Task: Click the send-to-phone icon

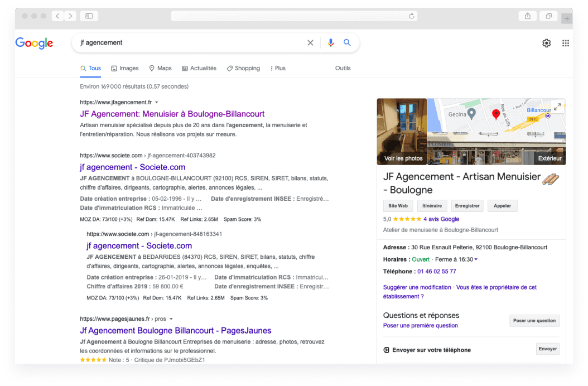Action: 386,350
